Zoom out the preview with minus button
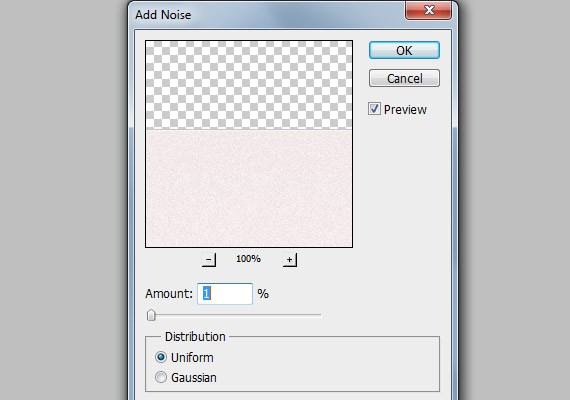 pos(209,260)
